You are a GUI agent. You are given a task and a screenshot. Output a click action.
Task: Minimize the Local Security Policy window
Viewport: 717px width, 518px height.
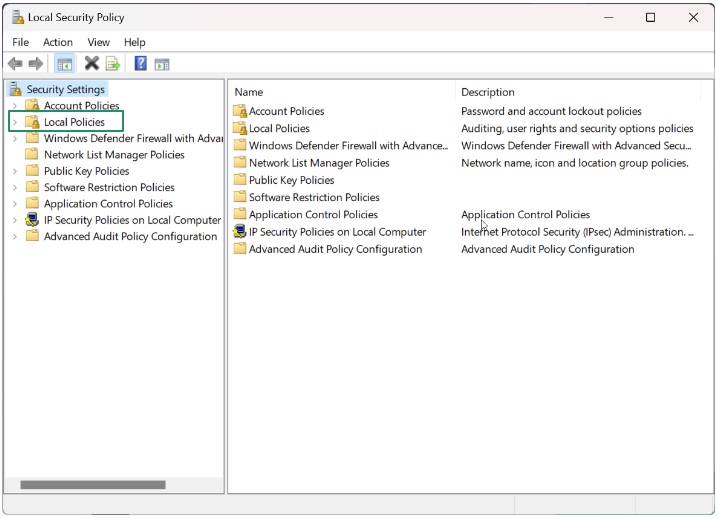tap(609, 17)
